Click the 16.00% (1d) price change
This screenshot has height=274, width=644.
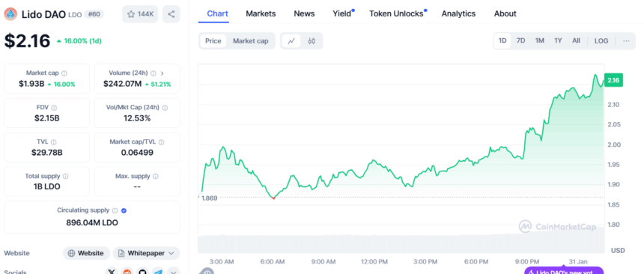coord(79,40)
